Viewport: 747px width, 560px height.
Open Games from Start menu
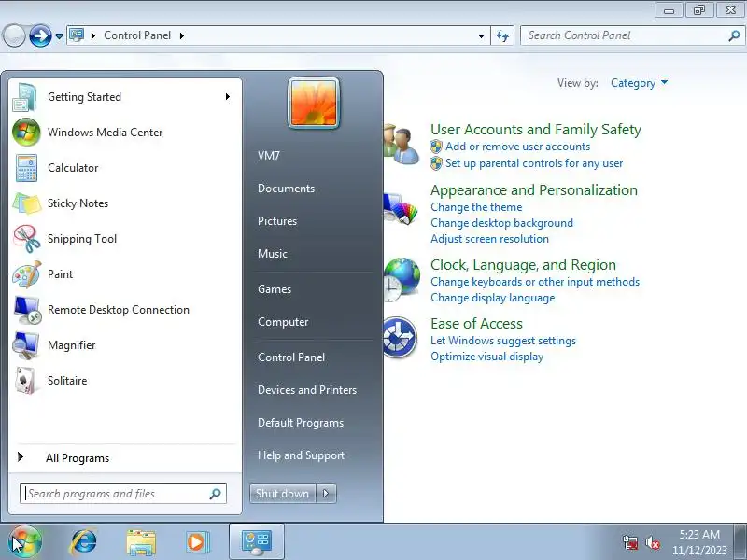coord(274,289)
